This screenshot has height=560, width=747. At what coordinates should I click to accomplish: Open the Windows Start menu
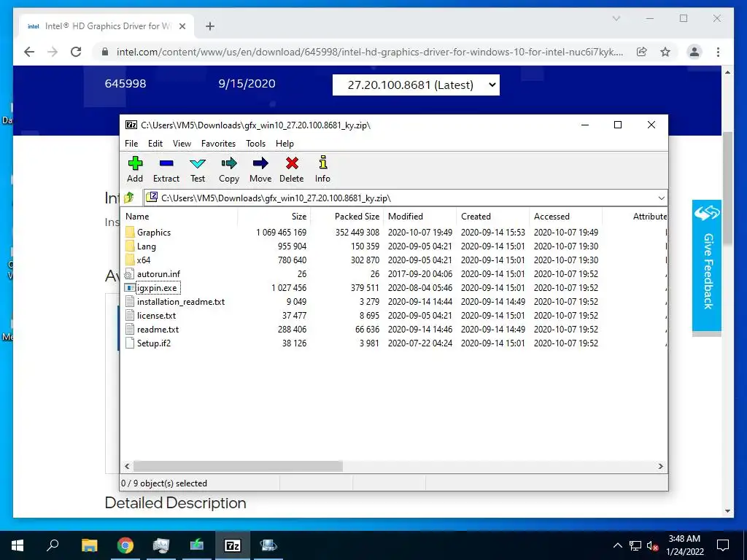coord(18,545)
